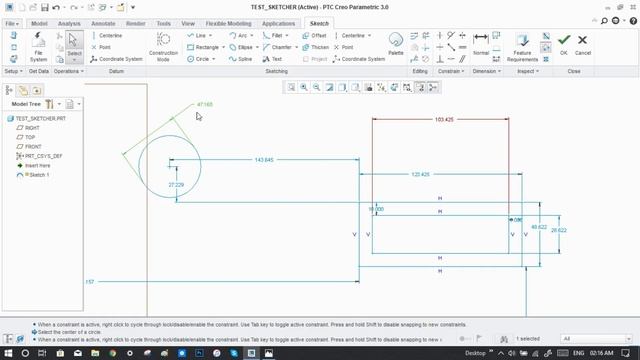Create a Normal dimension
640x360 pixels.
(x=481, y=44)
